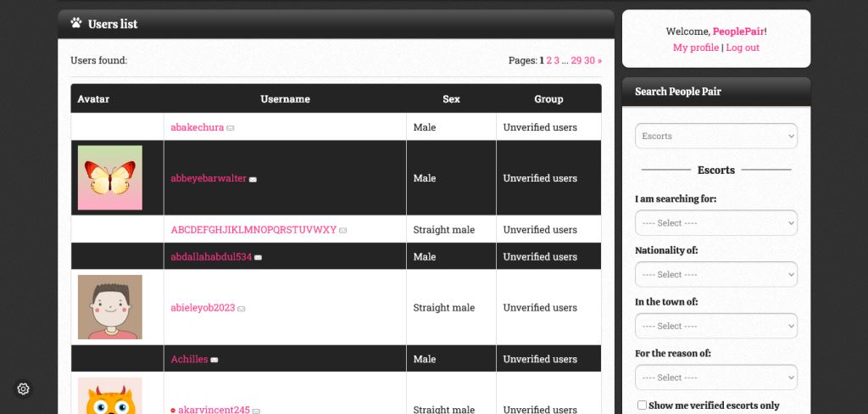Open the settings gear icon at bottom left
This screenshot has height=414, width=868.
(x=24, y=389)
